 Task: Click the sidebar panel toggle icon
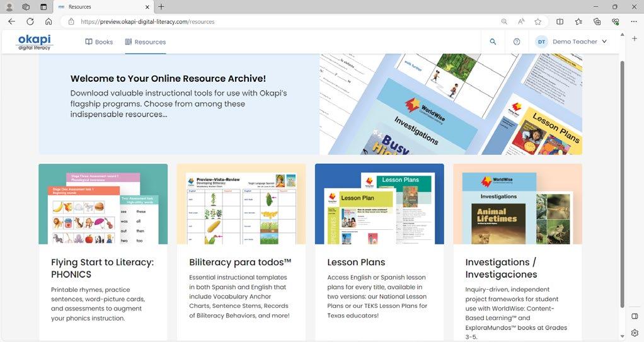[x=635, y=316]
